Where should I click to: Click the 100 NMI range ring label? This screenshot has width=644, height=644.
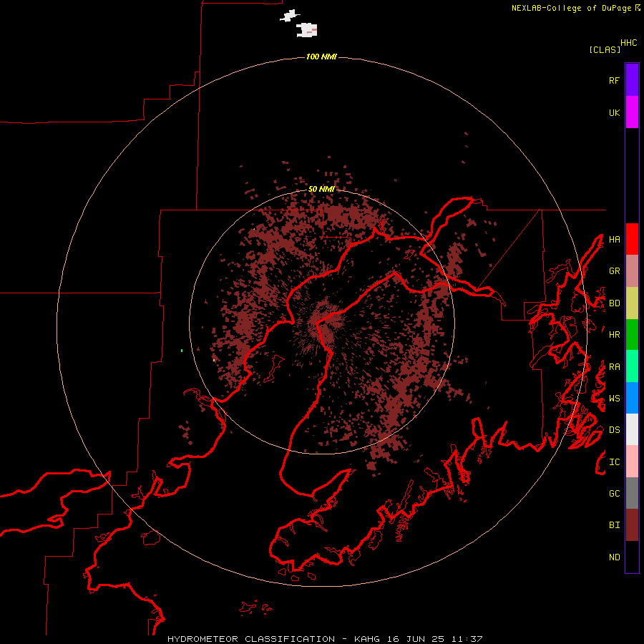click(321, 57)
